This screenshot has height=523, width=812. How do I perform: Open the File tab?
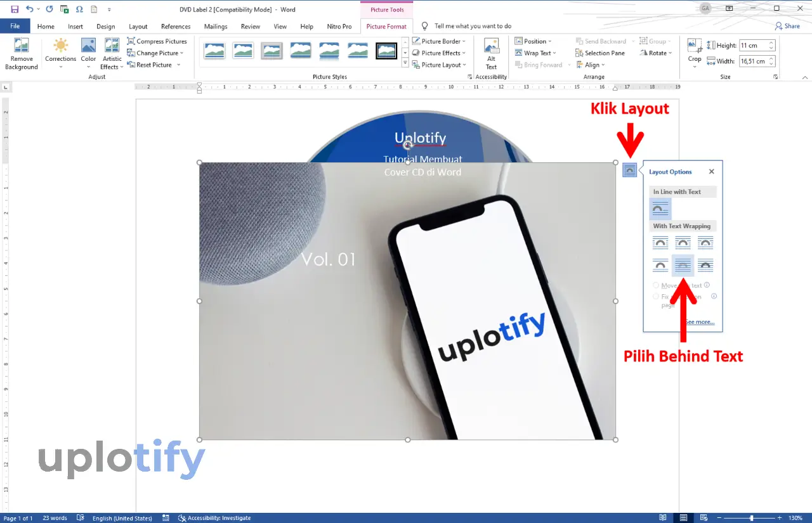pyautogui.click(x=15, y=26)
